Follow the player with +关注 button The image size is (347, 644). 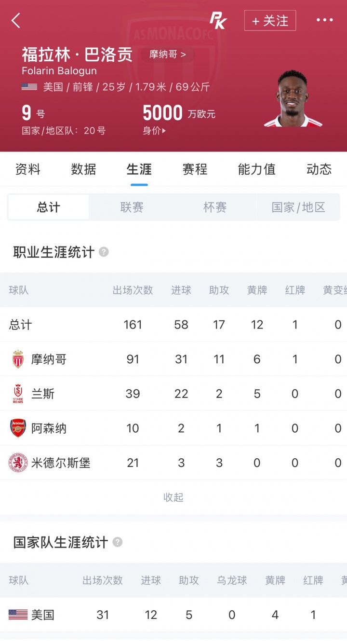click(270, 21)
